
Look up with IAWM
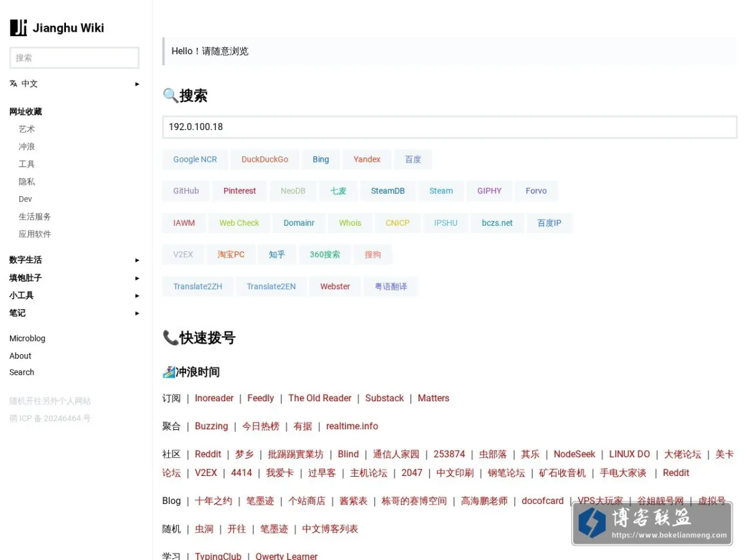184,223
